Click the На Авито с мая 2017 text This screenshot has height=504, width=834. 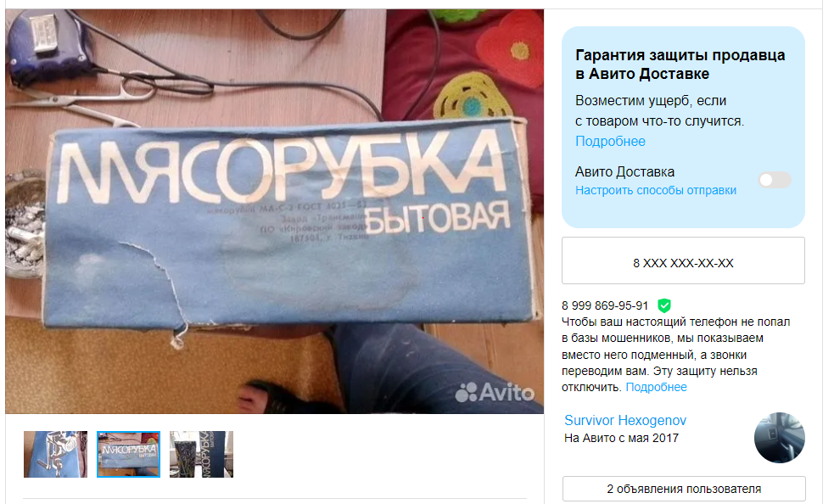[621, 438]
